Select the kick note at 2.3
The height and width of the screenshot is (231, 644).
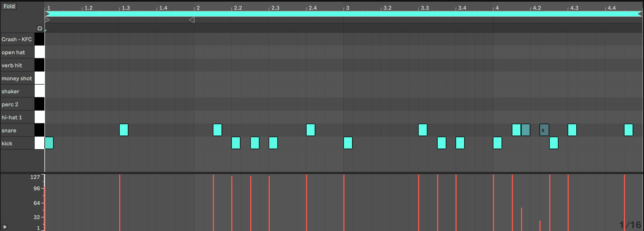[x=273, y=143]
